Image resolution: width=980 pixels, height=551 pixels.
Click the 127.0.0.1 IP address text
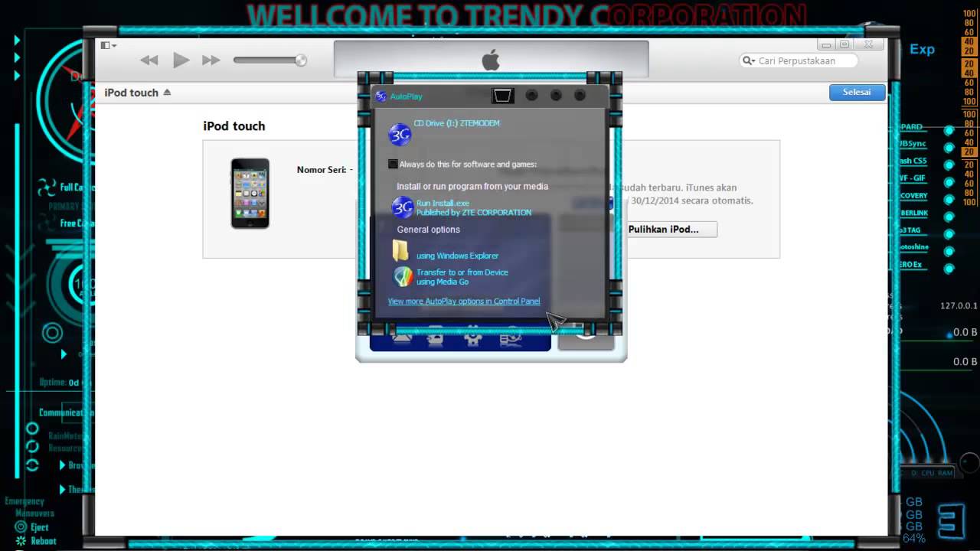(x=959, y=306)
